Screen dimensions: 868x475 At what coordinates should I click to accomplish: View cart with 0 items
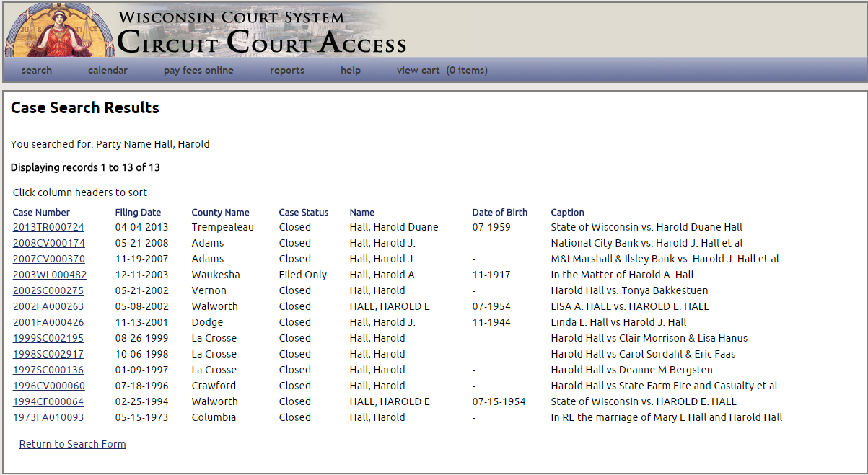pos(442,70)
